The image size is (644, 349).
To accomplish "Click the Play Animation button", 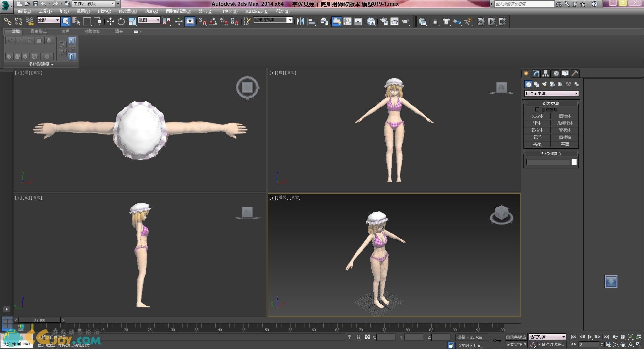I will click(x=590, y=337).
